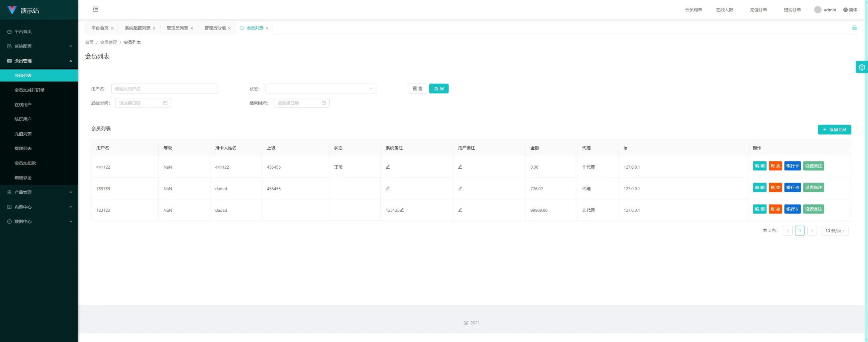Click the 添加会员 button
Image resolution: width=868 pixels, height=342 pixels.
point(834,130)
